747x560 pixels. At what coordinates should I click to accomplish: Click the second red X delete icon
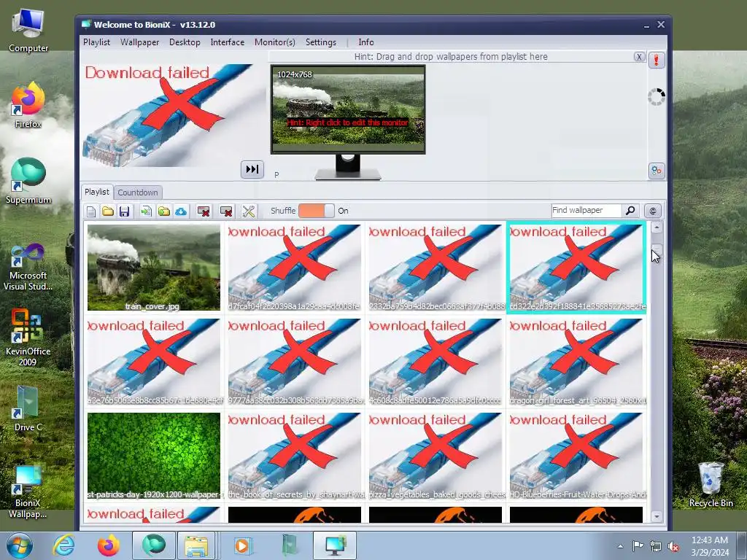tap(226, 211)
